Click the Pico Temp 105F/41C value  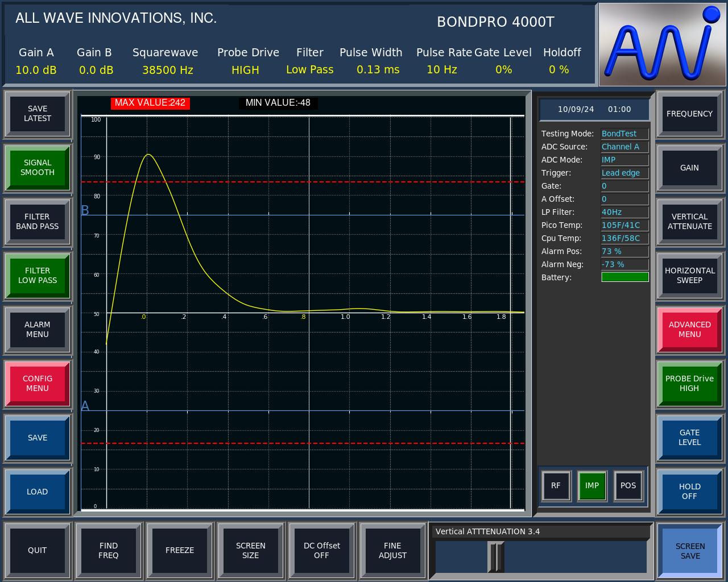(624, 226)
